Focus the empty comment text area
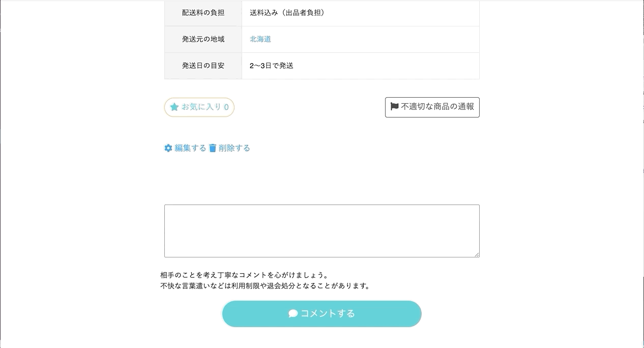The height and width of the screenshot is (348, 644). click(x=321, y=230)
